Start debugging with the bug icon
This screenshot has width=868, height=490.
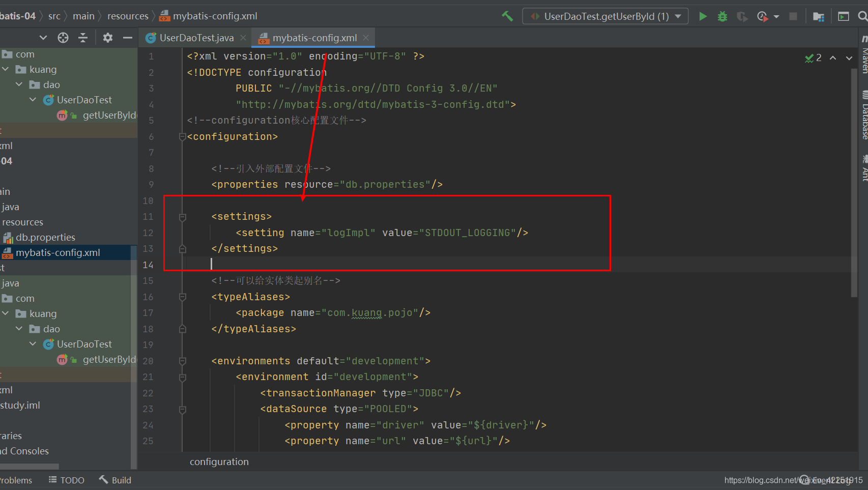tap(722, 16)
